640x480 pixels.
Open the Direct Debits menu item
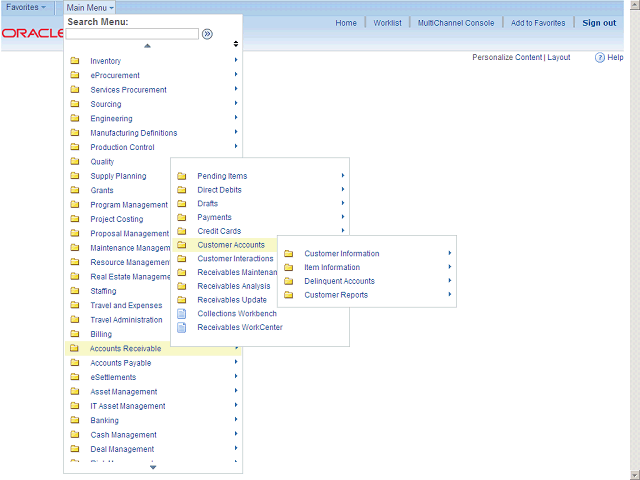point(219,190)
